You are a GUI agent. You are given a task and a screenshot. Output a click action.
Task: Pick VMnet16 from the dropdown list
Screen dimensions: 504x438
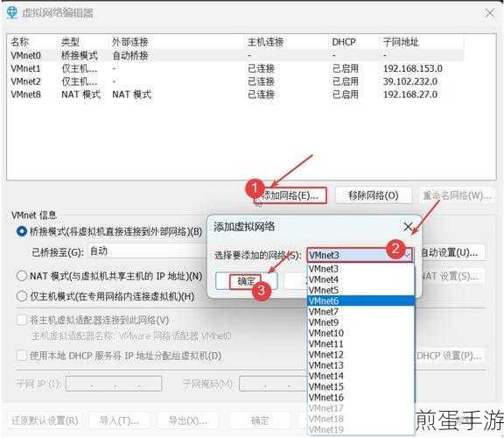pos(360,398)
